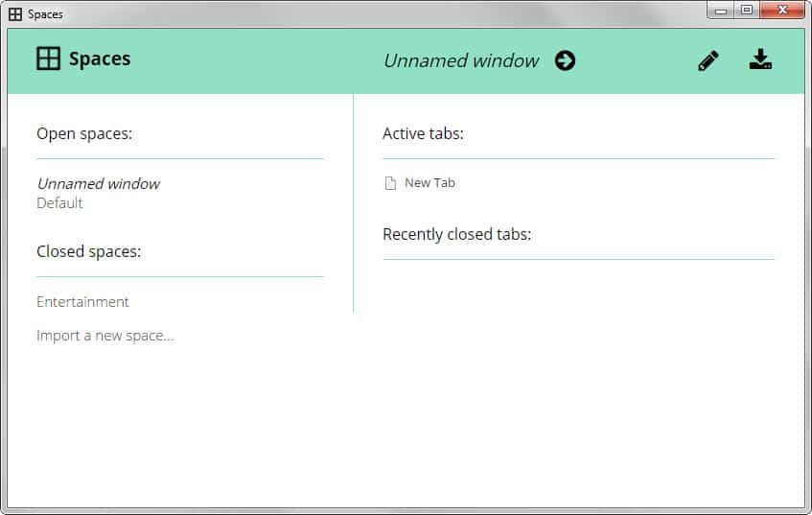Click the pencil edit name icon
The image size is (812, 515).
point(708,60)
